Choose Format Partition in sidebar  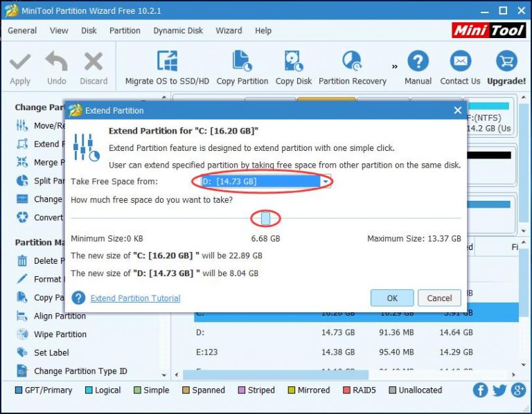point(40,279)
